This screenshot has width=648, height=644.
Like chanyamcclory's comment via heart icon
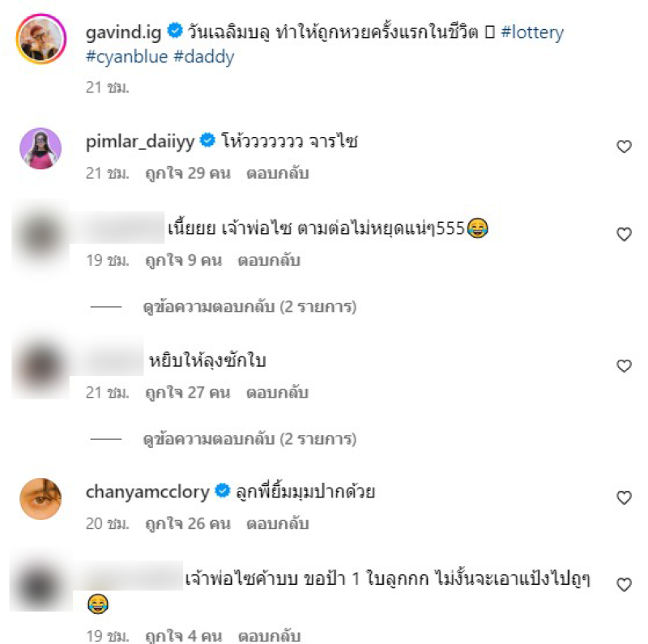[624, 497]
